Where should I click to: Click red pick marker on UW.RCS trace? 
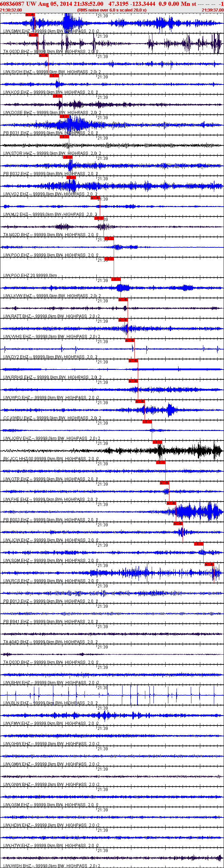coord(209,564)
